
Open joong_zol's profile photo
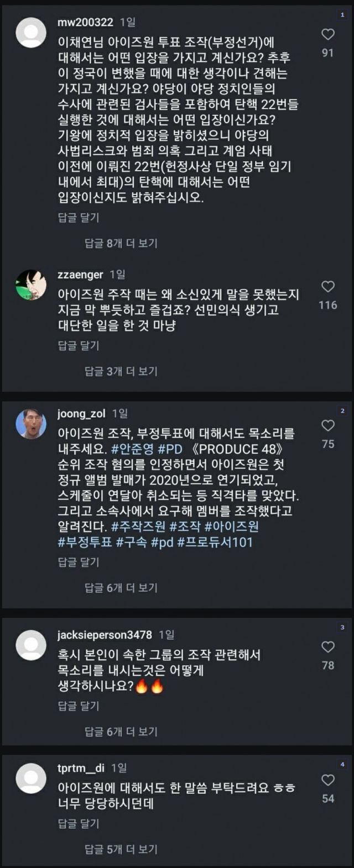point(31,424)
